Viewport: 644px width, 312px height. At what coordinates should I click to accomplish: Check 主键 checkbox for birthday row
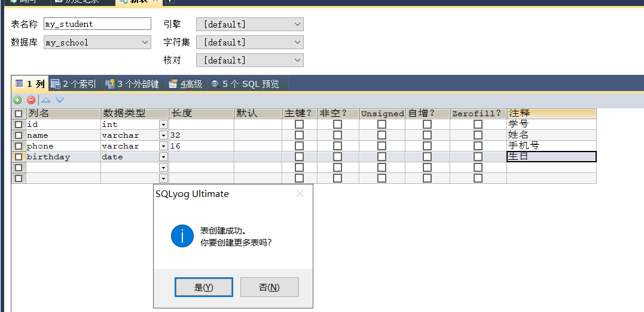(300, 157)
